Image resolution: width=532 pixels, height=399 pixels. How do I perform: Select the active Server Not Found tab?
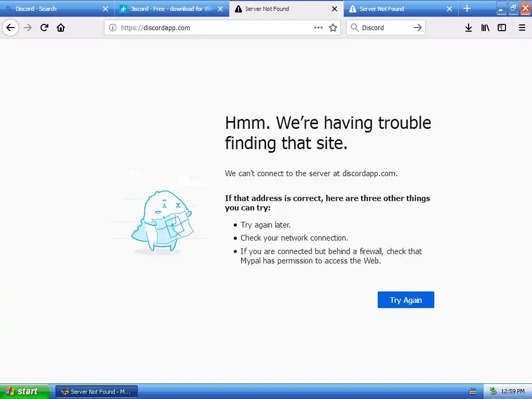click(x=286, y=8)
